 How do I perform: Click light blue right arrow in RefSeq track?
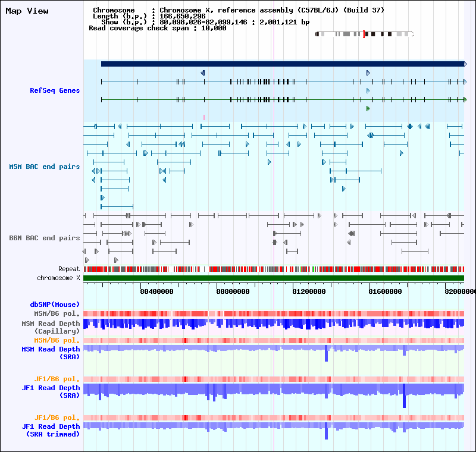pos(368,91)
